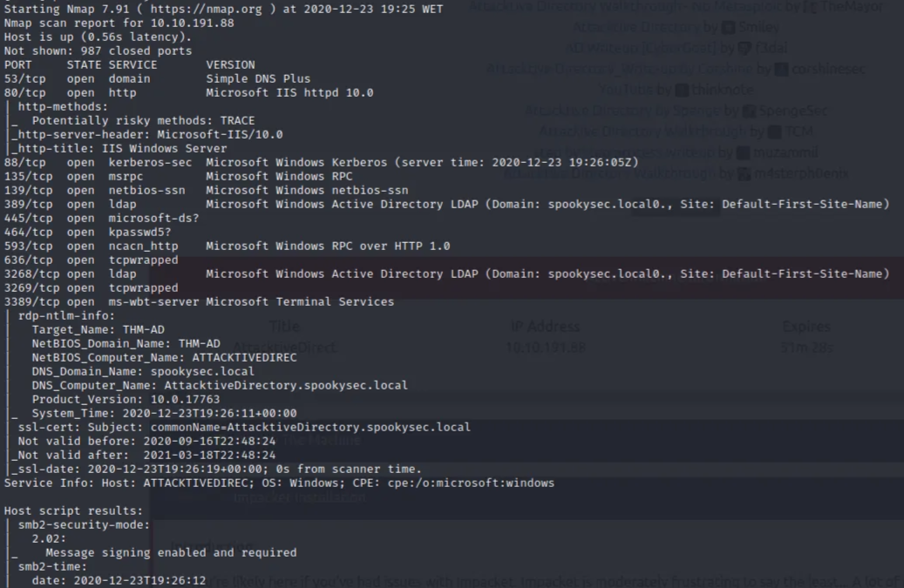This screenshot has width=904, height=588.
Task: Select 'Microsoft Windows Kerberos' version text
Action: [x=296, y=162]
